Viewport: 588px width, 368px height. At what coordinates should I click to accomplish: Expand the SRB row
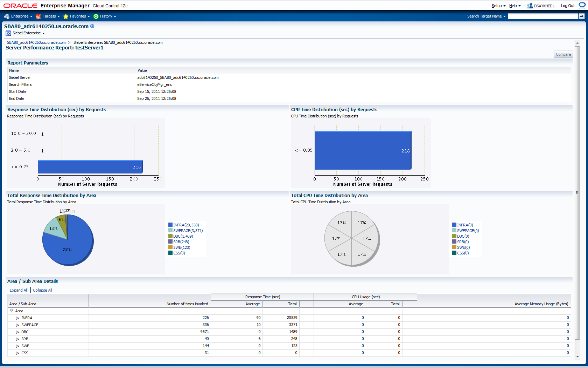point(17,339)
